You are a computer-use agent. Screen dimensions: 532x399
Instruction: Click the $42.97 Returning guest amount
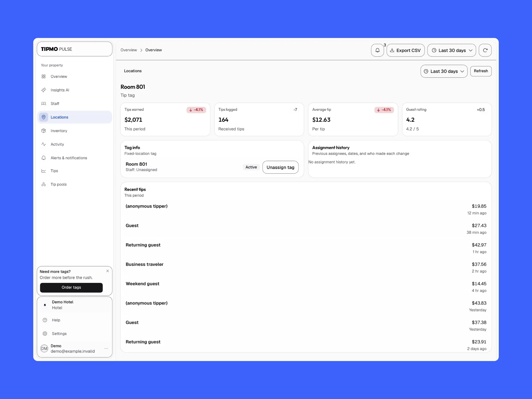tap(479, 245)
